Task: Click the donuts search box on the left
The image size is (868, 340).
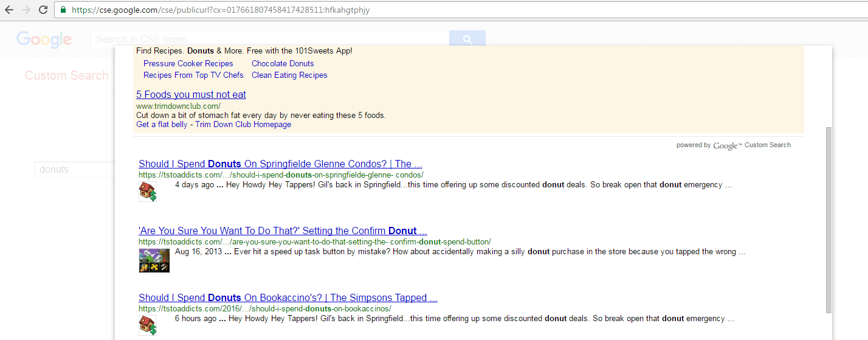Action: coord(74,169)
